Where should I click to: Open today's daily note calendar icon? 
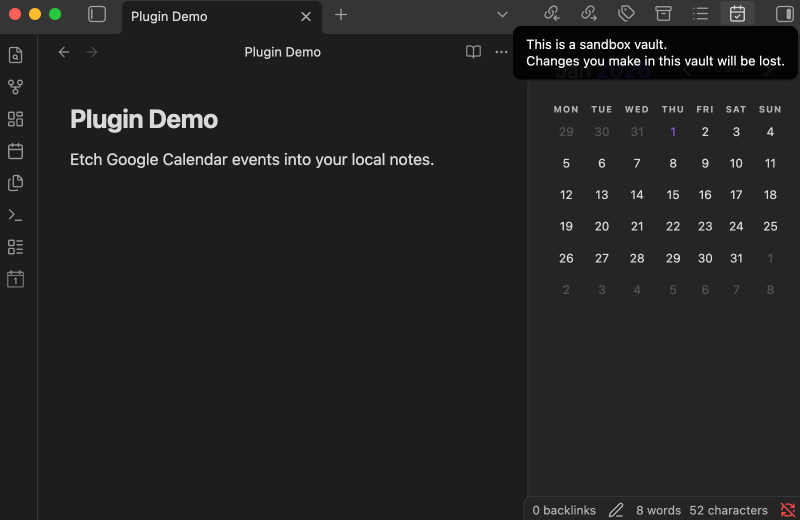click(x=16, y=151)
